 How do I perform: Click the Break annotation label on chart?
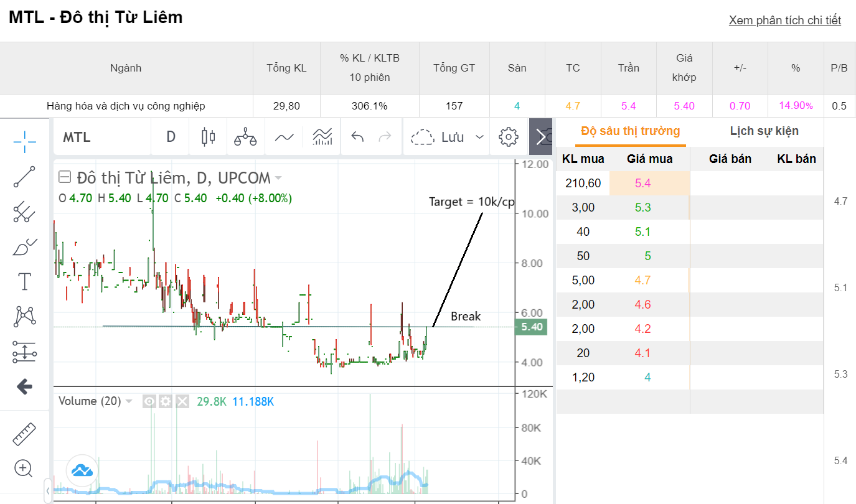[466, 316]
